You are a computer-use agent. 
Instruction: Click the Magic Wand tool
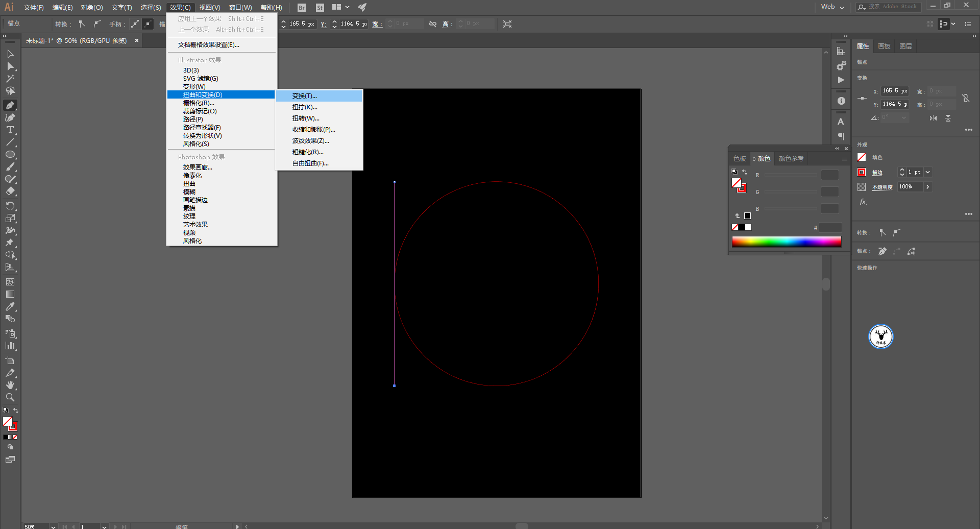pos(10,79)
